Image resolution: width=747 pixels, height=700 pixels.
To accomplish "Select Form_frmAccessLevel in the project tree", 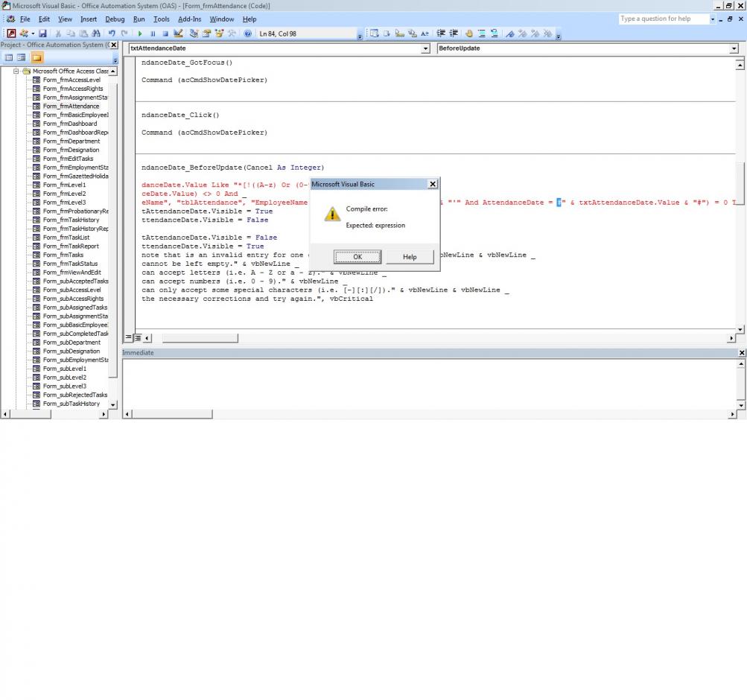I will [x=71, y=80].
